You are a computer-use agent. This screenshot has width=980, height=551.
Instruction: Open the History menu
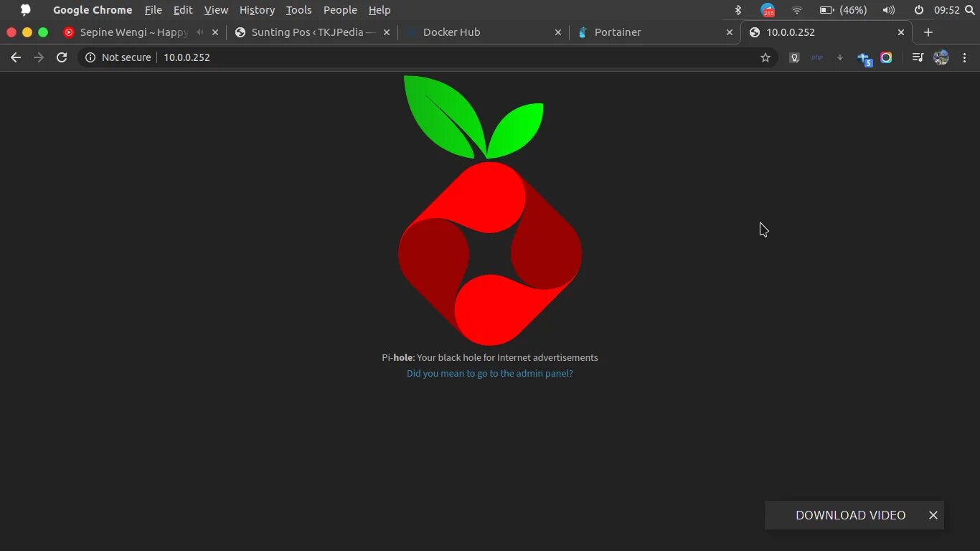[257, 10]
